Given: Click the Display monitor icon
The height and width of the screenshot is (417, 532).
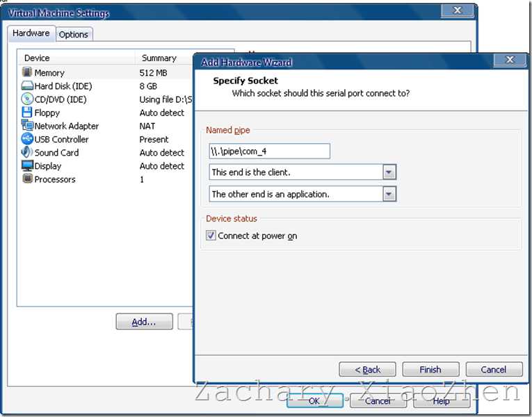Looking at the screenshot, I should pos(27,166).
